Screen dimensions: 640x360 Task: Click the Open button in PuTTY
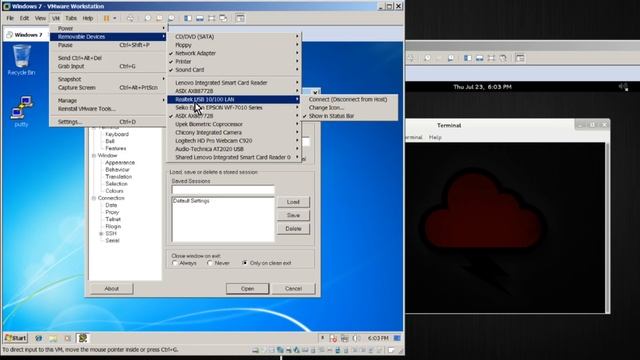click(247, 289)
